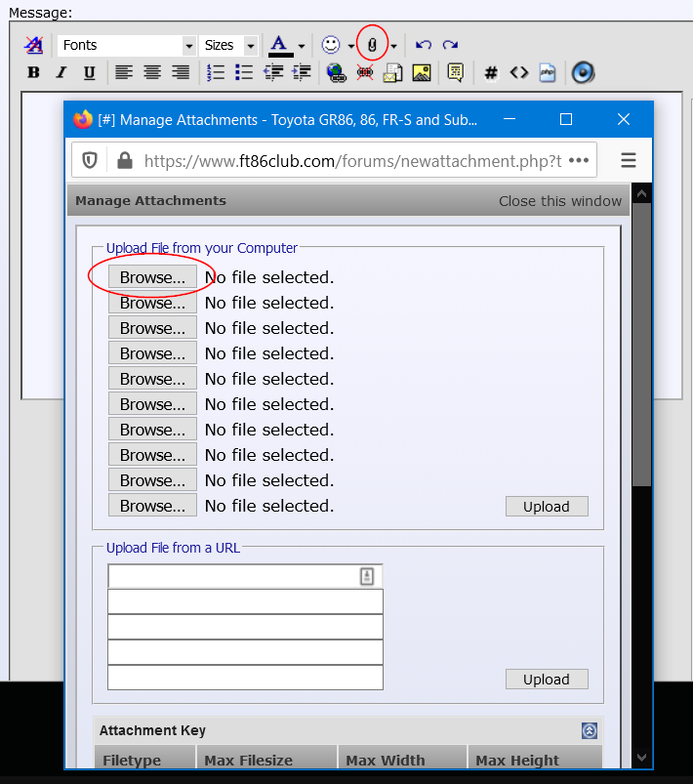Click the ordered list icon

tap(216, 72)
